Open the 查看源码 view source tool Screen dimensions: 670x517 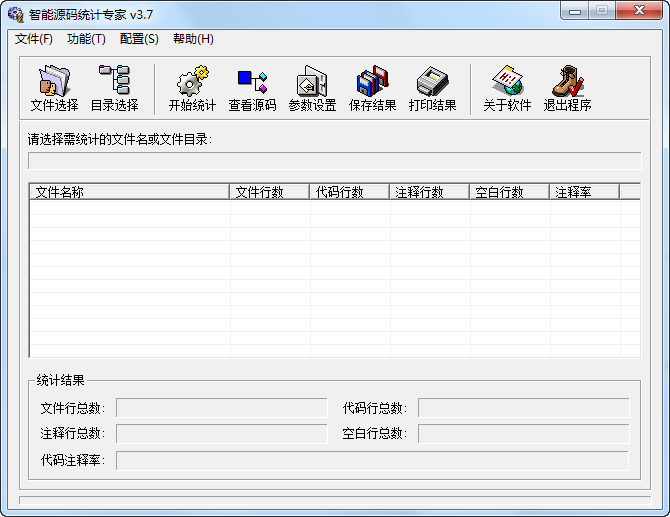click(253, 89)
